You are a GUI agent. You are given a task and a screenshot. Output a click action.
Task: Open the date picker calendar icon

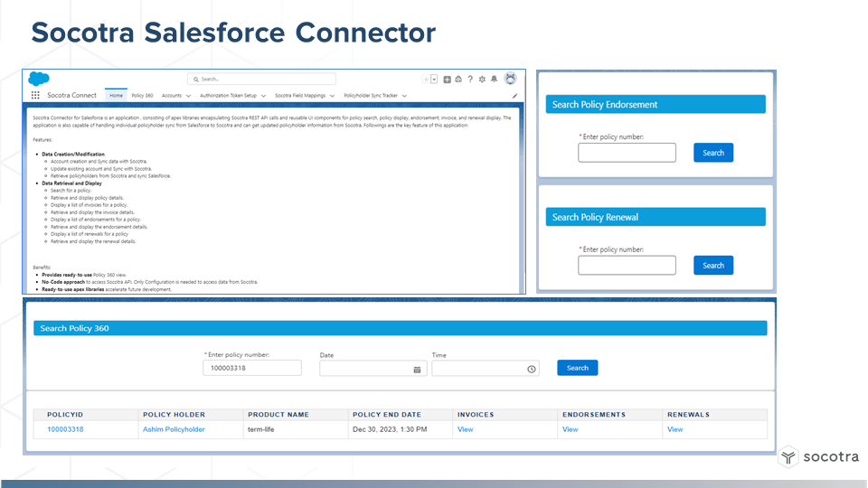tap(417, 369)
